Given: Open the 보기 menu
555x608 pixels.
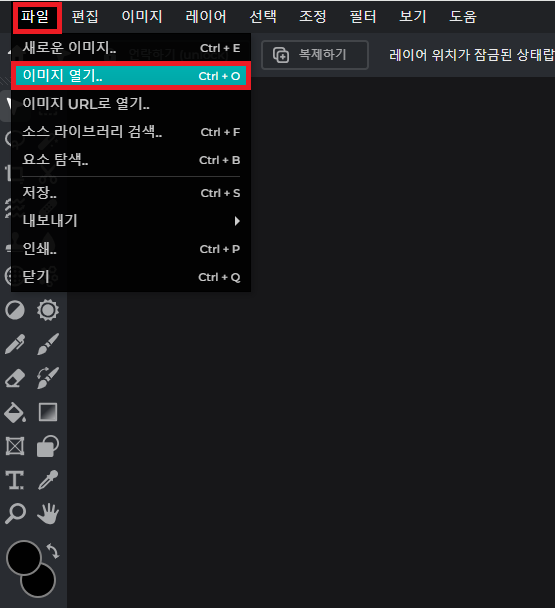Looking at the screenshot, I should point(413,17).
